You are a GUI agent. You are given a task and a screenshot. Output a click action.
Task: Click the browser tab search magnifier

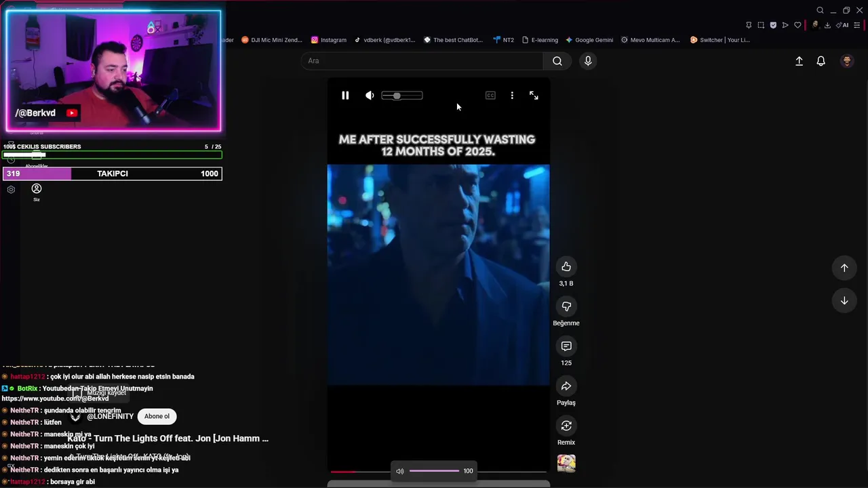[820, 10]
